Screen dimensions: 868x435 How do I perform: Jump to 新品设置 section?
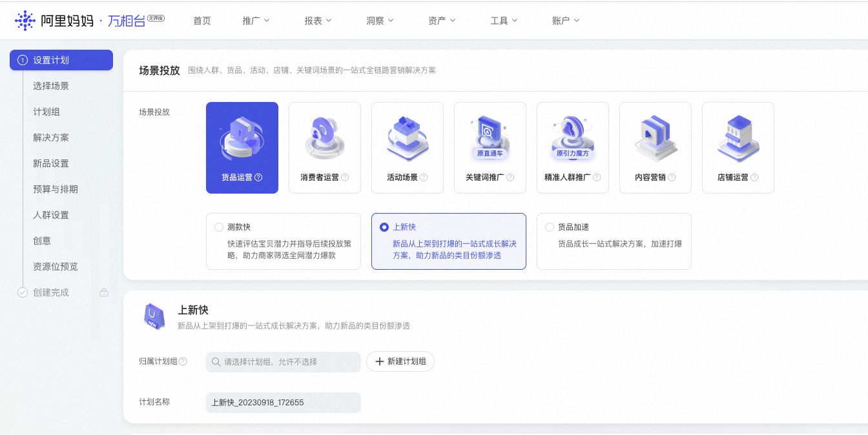[x=51, y=163]
